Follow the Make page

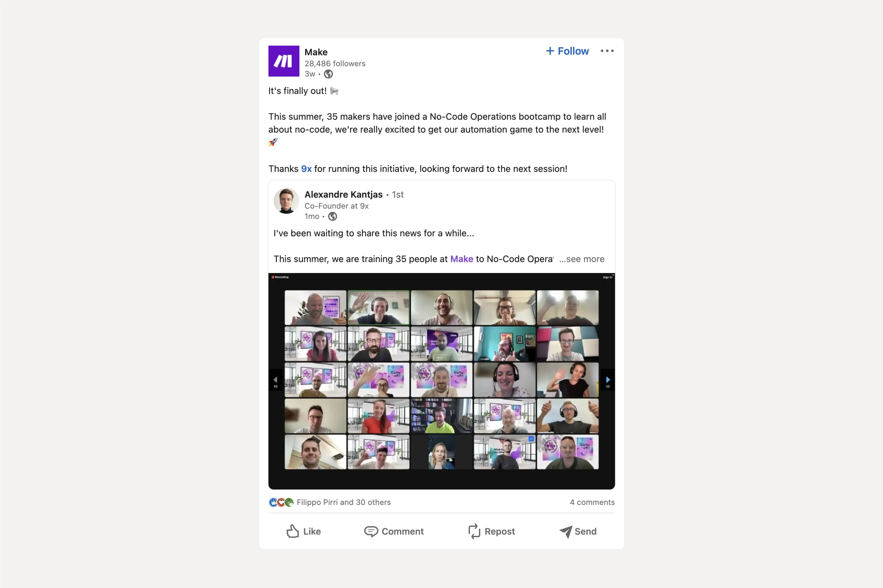coord(567,51)
